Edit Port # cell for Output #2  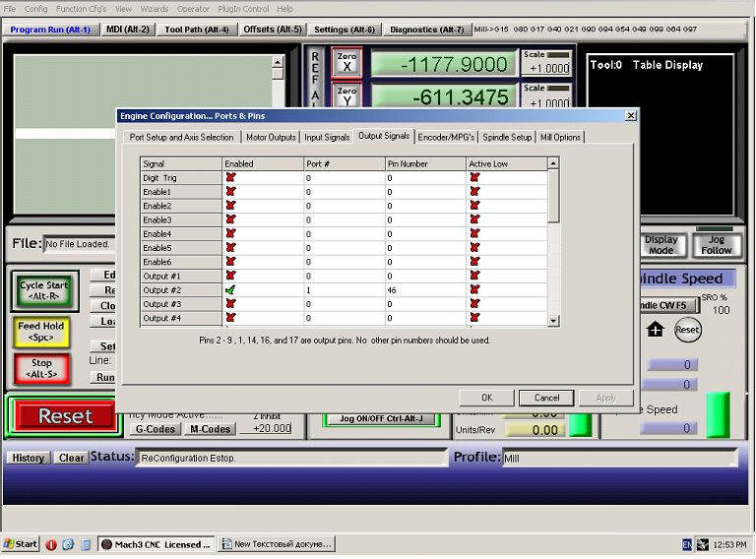tap(345, 290)
